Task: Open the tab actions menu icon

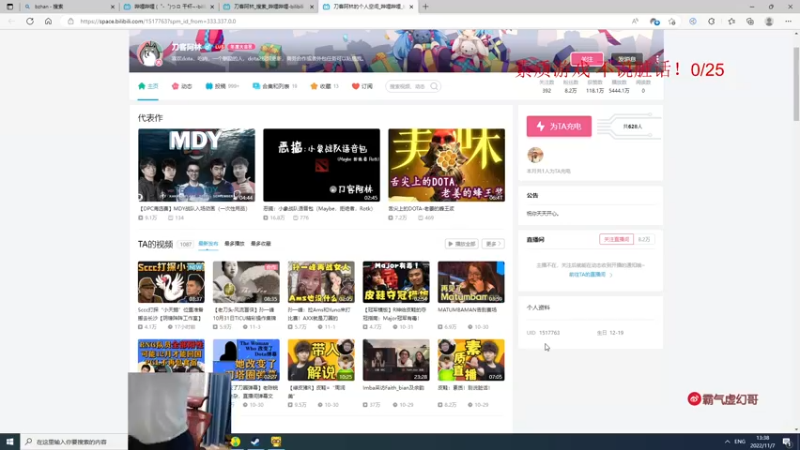Action: pyautogui.click(x=10, y=7)
